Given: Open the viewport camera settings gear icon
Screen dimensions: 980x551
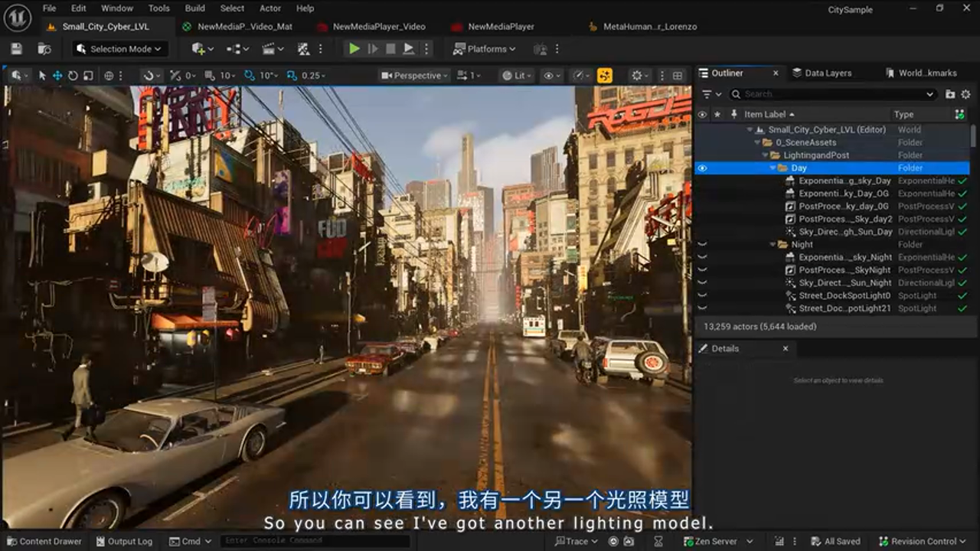Looking at the screenshot, I should click(638, 75).
